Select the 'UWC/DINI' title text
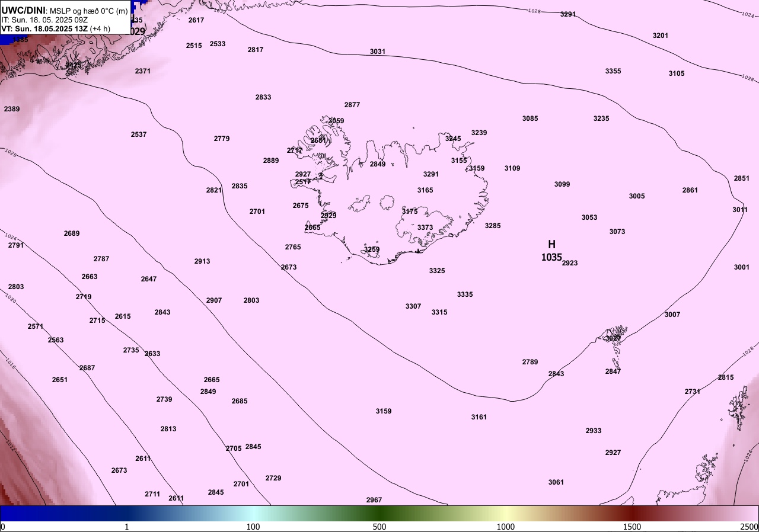This screenshot has width=759, height=532. tap(23, 10)
